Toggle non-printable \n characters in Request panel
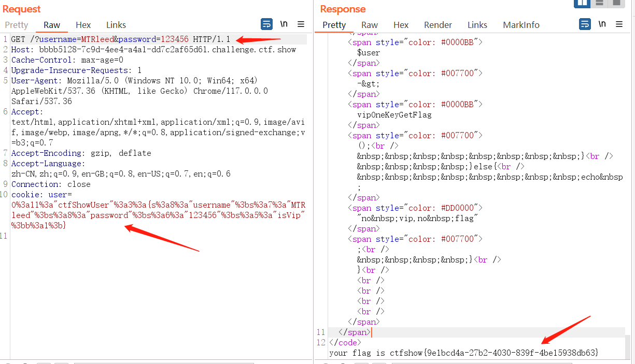 tap(284, 24)
